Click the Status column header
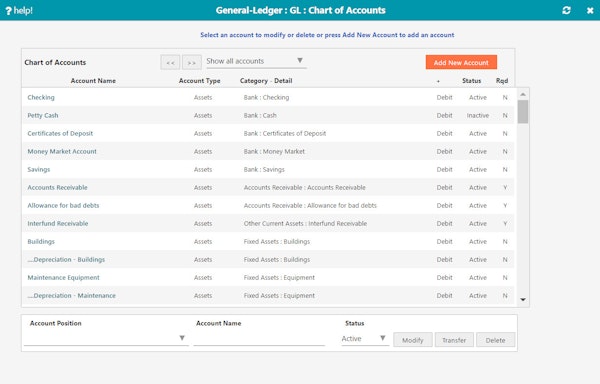This screenshot has width=600, height=384. point(471,81)
